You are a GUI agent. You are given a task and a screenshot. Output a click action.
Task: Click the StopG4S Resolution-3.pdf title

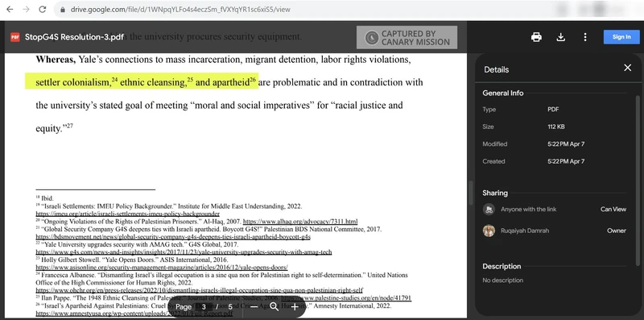(x=74, y=37)
